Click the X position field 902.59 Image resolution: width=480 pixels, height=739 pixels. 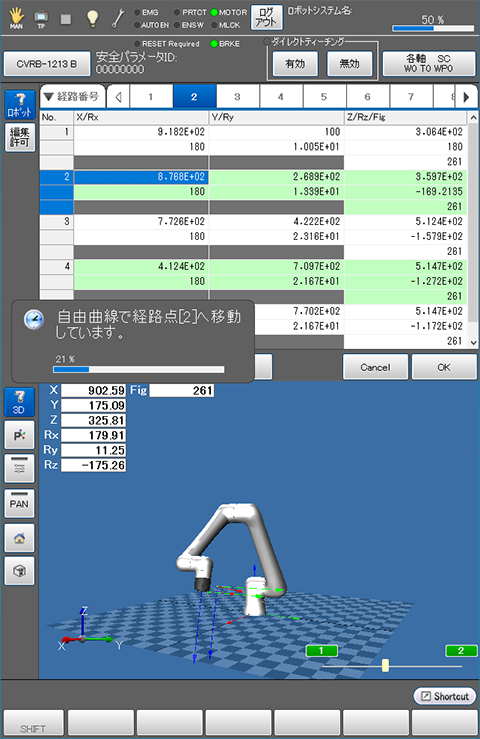(x=93, y=391)
